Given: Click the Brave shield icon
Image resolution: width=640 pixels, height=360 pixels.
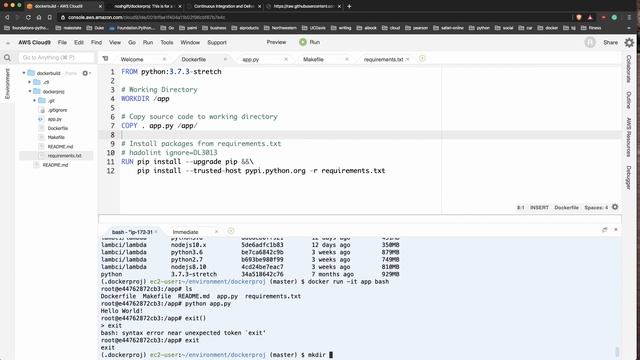Looking at the screenshot, I should coord(579,18).
